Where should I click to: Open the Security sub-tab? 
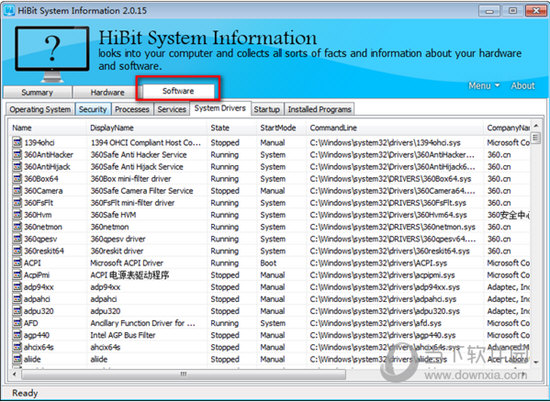click(93, 109)
